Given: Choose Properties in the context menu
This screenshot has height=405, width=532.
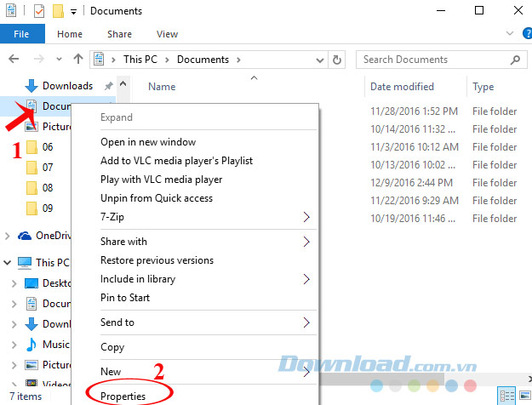Looking at the screenshot, I should (123, 396).
